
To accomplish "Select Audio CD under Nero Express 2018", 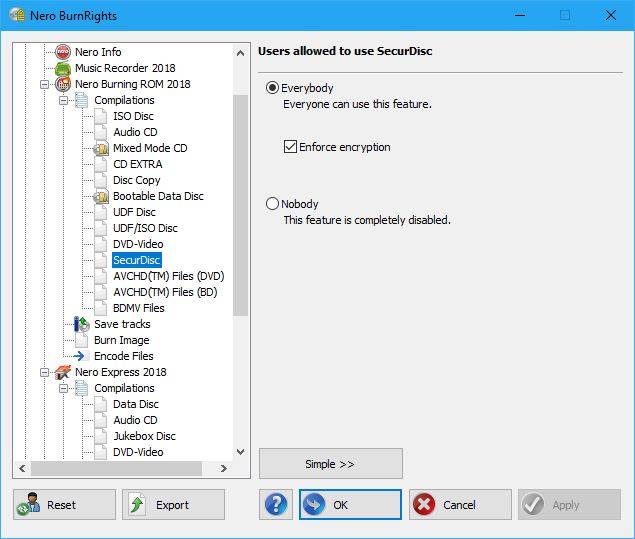I will 135,420.
